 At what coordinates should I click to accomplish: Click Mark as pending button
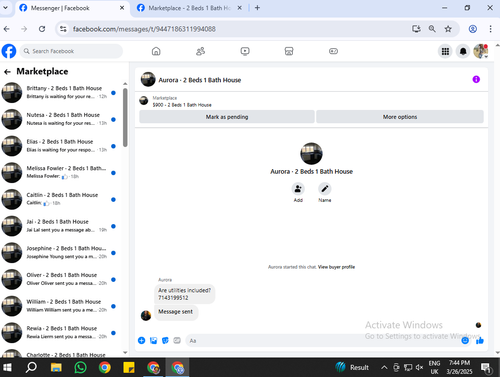[x=227, y=117]
